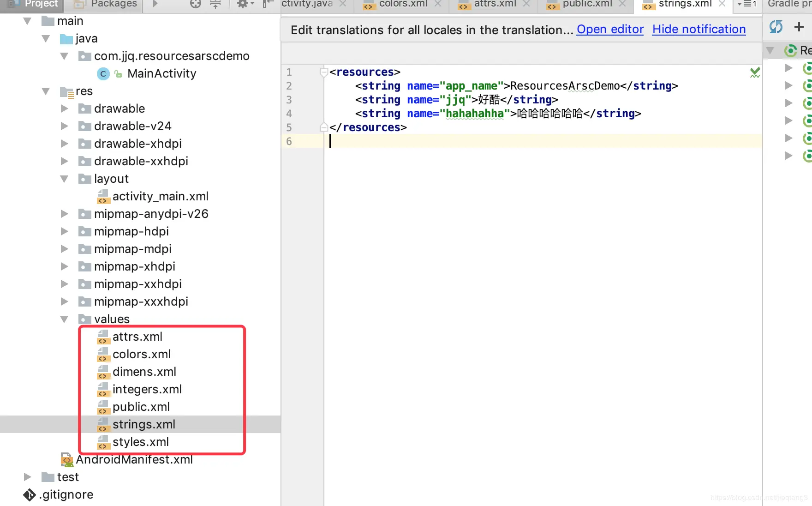
Task: Collapse the values folder
Action: [64, 319]
